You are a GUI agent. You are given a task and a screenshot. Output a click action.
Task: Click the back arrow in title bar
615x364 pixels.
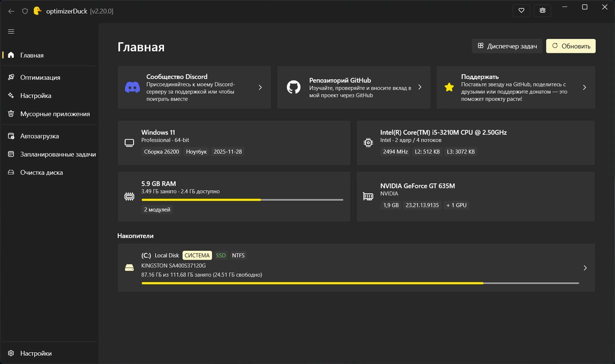11,11
